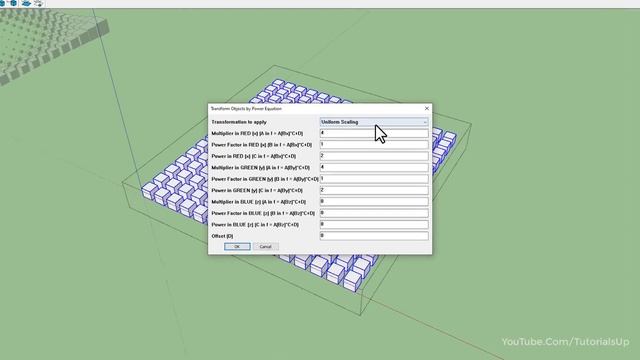Confirm the dialog with OK button
Image resolution: width=640 pixels, height=360 pixels.
pyautogui.click(x=237, y=247)
